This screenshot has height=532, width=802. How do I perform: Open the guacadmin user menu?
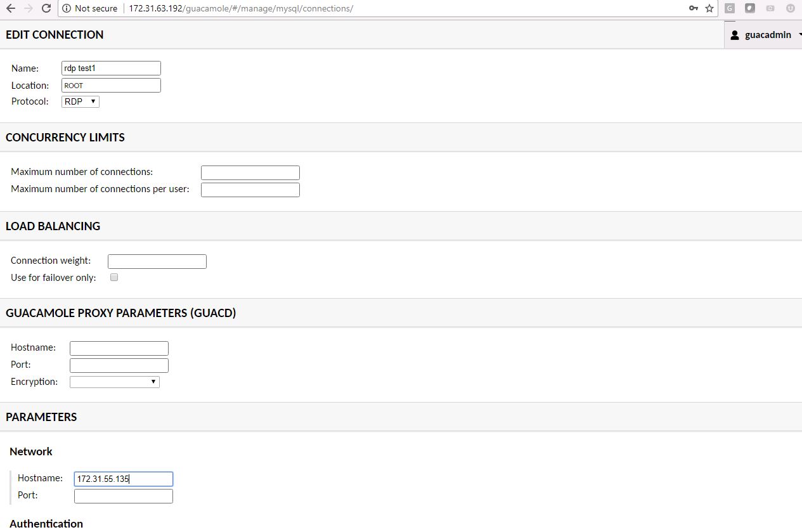click(x=763, y=35)
